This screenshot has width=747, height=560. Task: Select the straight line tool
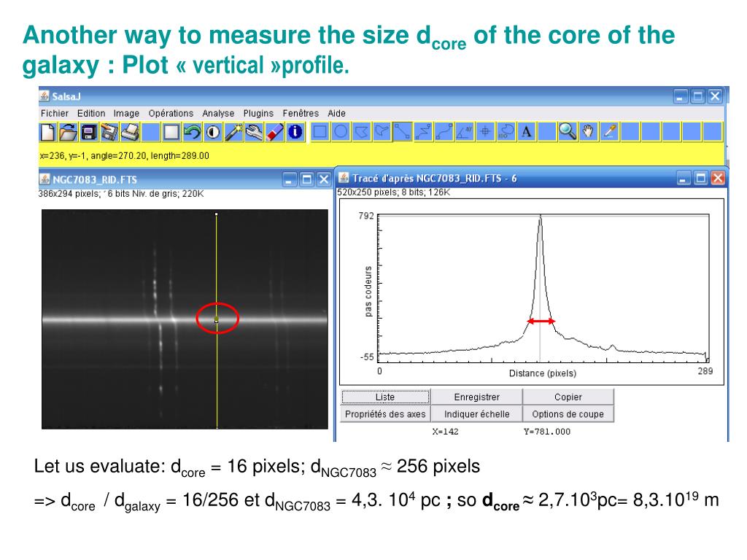tap(403, 131)
